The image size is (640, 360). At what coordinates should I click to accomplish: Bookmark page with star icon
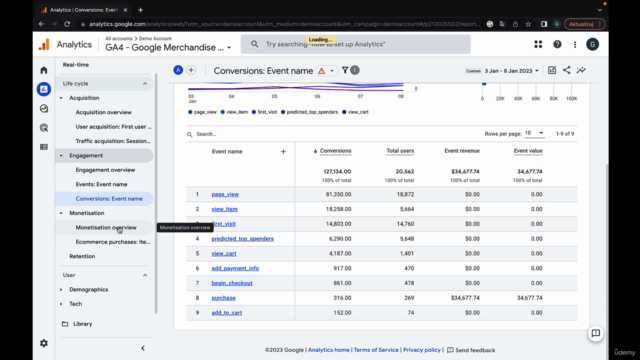tap(528, 24)
